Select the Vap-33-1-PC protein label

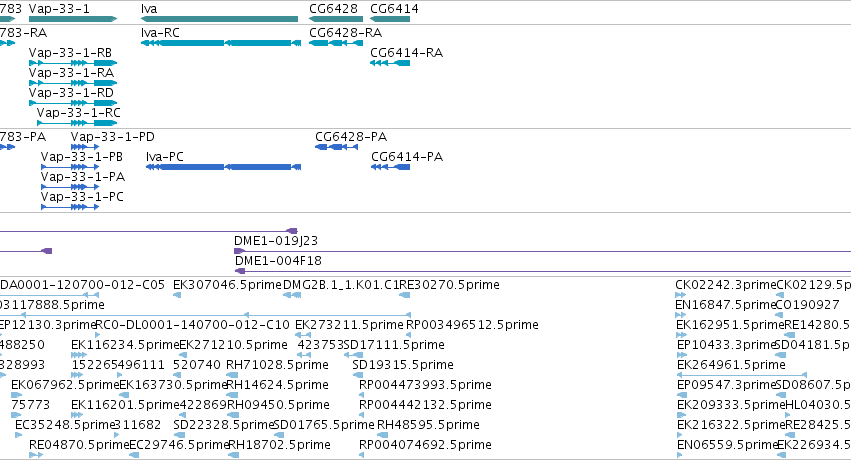(x=82, y=197)
